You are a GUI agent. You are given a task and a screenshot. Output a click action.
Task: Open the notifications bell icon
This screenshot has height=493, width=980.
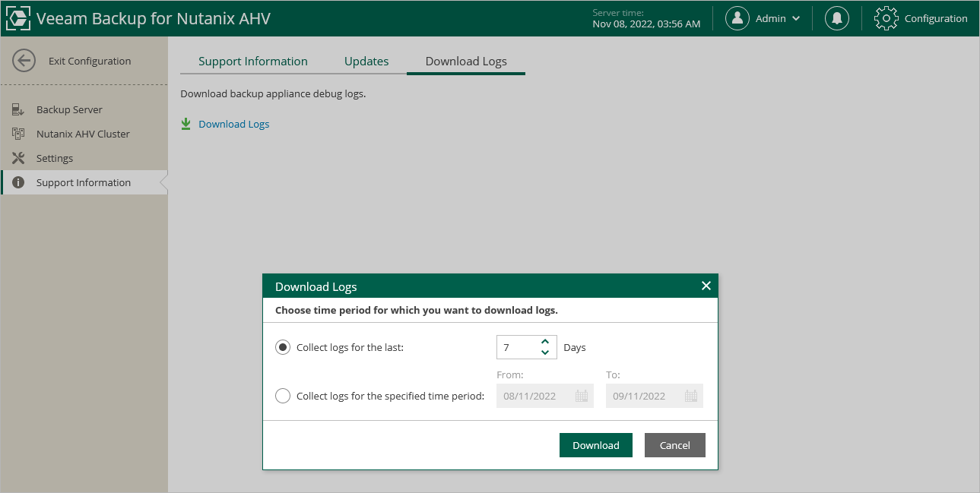pyautogui.click(x=837, y=18)
